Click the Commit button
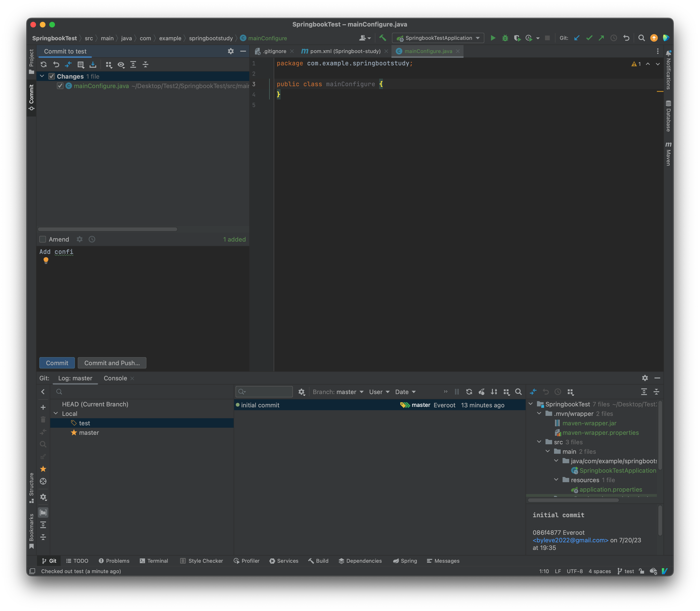 coord(57,363)
